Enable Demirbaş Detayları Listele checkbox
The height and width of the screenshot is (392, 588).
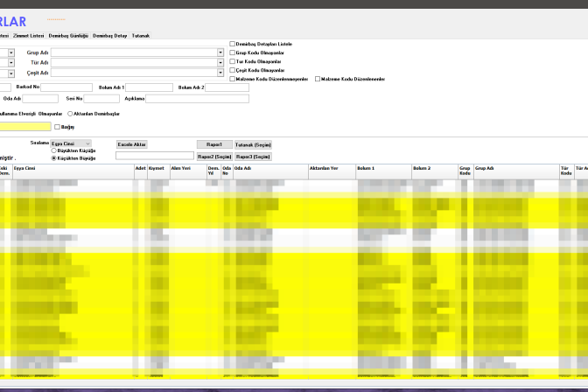[233, 44]
